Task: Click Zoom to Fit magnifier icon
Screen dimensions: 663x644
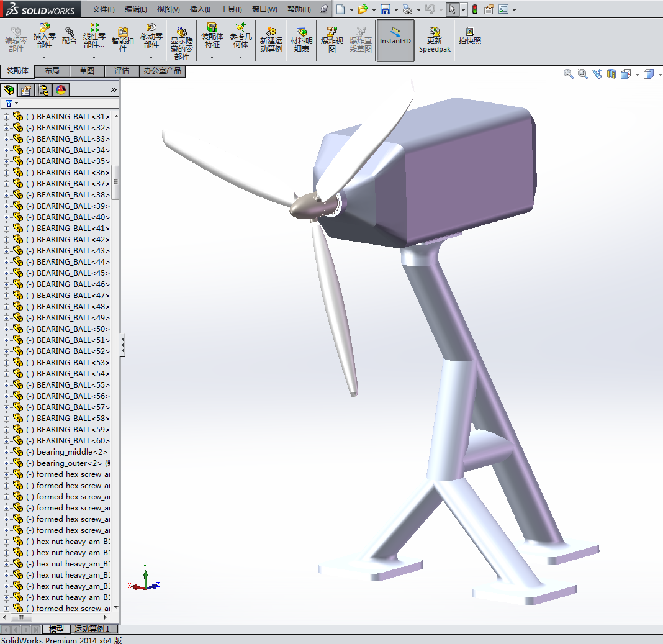Action: [568, 74]
